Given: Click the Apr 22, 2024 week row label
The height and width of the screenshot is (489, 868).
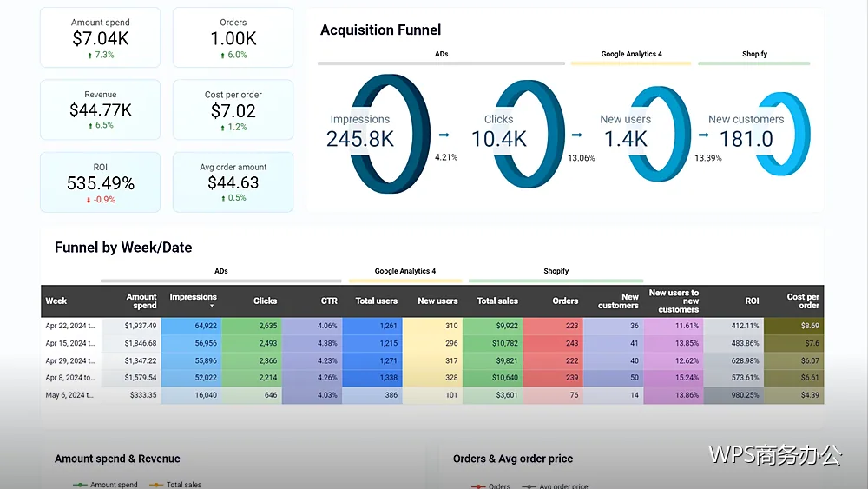Looking at the screenshot, I should (70, 326).
